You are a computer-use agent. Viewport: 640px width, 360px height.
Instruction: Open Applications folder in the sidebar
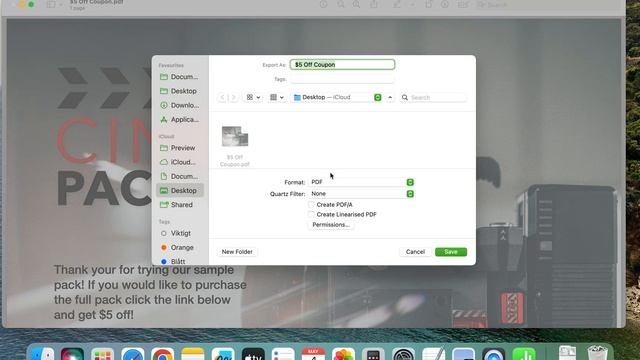(180, 120)
